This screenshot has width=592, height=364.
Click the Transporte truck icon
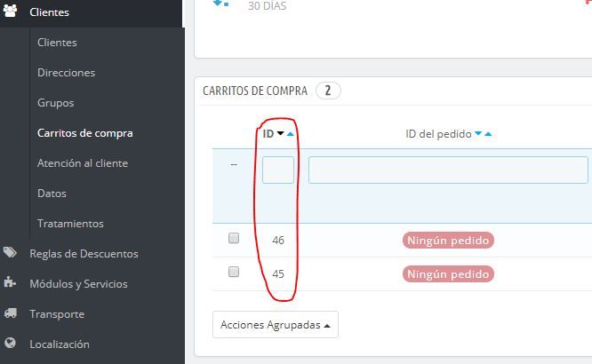(x=10, y=313)
